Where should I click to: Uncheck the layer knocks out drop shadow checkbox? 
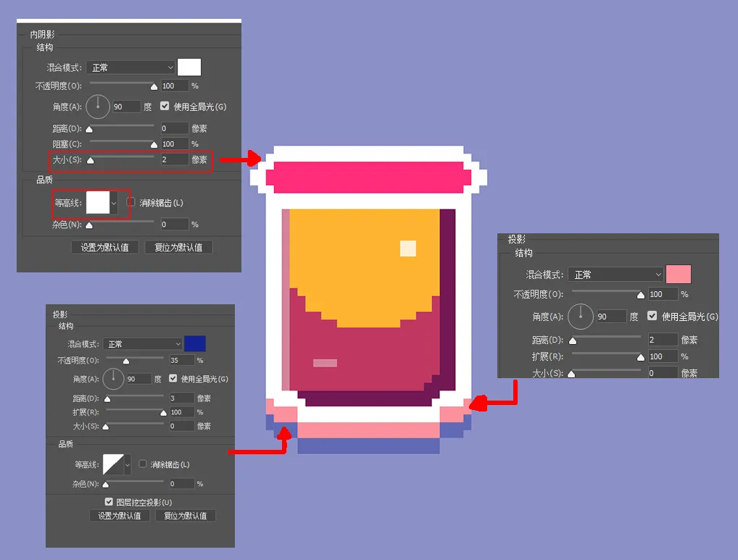109,501
